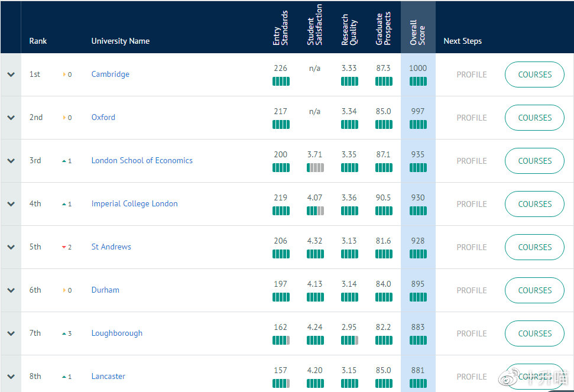Open the Lancaster university link
Image resolution: width=574 pixels, height=392 pixels.
coord(108,377)
